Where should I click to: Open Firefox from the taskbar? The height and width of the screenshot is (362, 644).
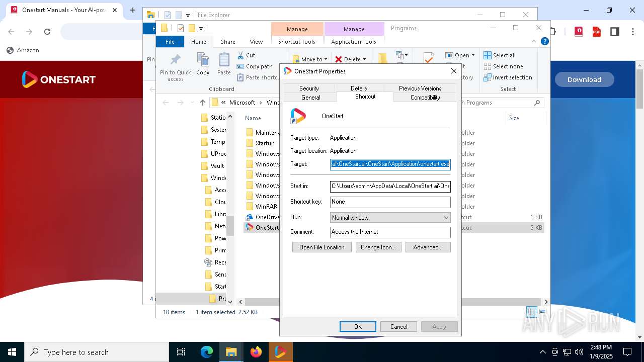pos(256,352)
